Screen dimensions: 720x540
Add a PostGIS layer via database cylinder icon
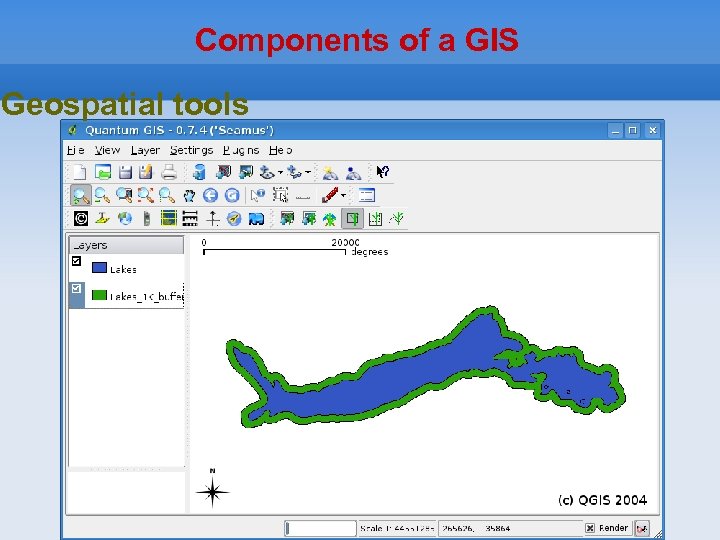tap(199, 172)
